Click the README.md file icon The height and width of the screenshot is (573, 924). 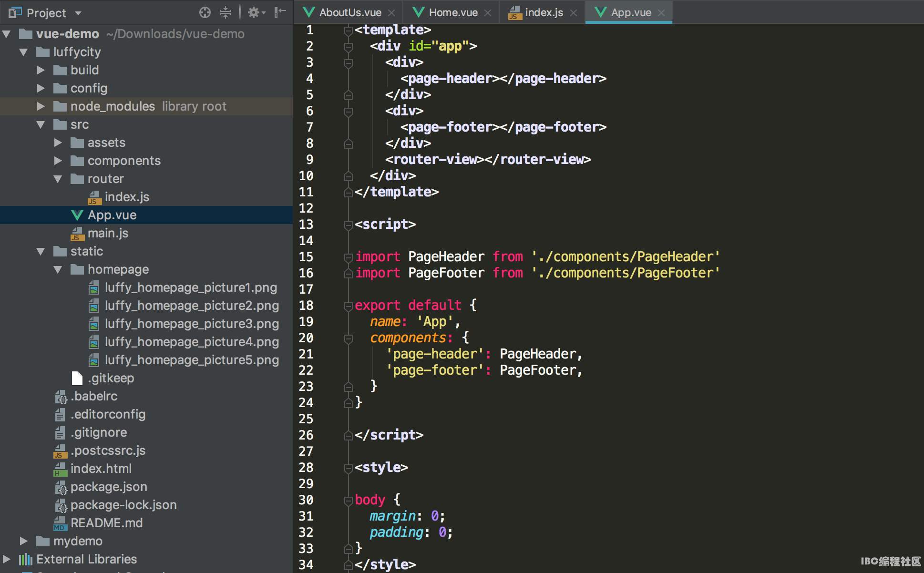tap(60, 523)
